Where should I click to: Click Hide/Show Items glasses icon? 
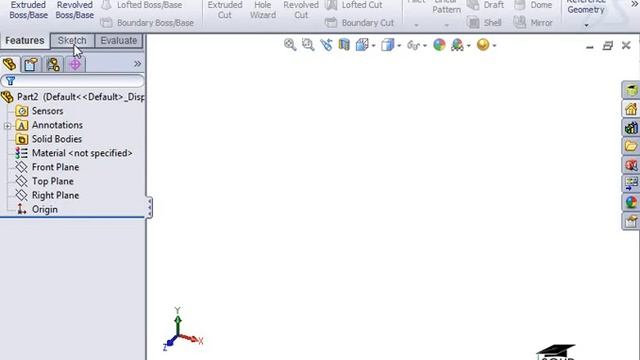(413, 45)
